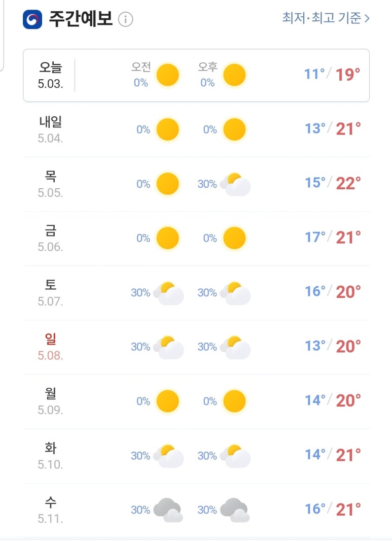Viewport: 392px width, 541px height.
Task: Open the 오늘 5.03. forecast card
Action: 196,75
